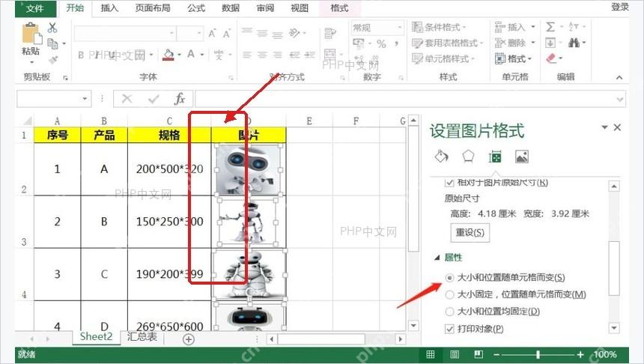Open the 文件 File tab
Viewport: 644px width, 364px height.
coord(35,8)
